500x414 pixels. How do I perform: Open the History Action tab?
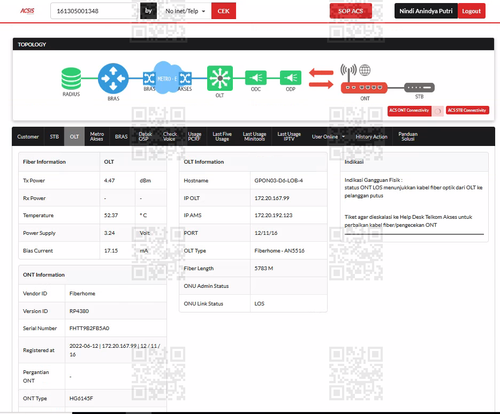(371, 137)
